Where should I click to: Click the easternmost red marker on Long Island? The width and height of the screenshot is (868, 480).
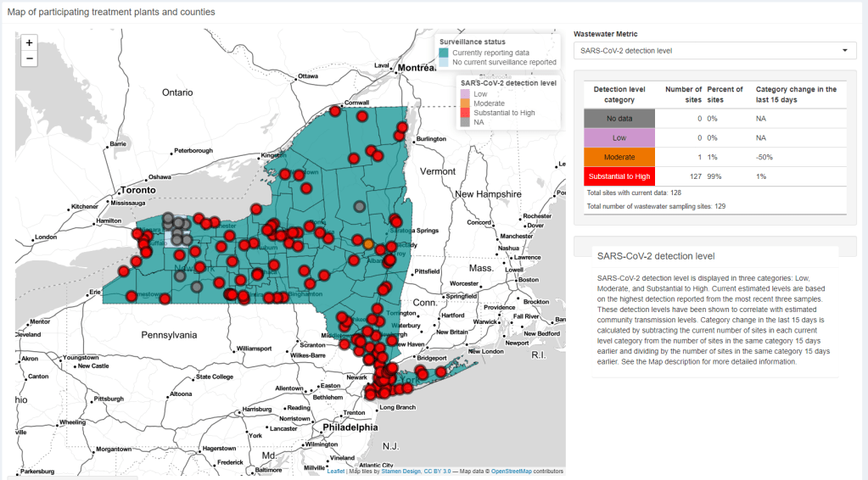click(441, 371)
